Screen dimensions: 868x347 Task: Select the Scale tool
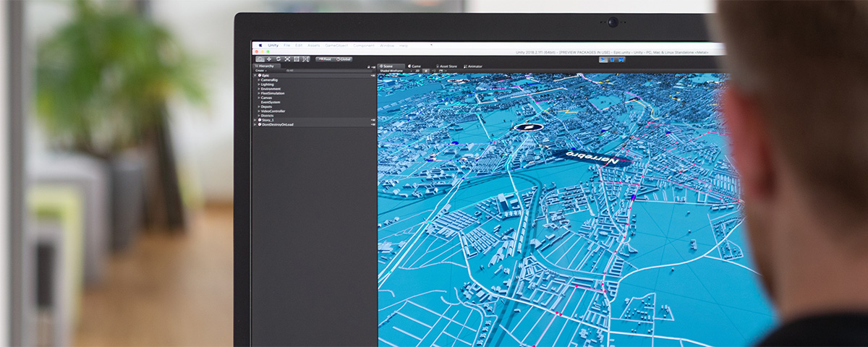pyautogui.click(x=287, y=59)
